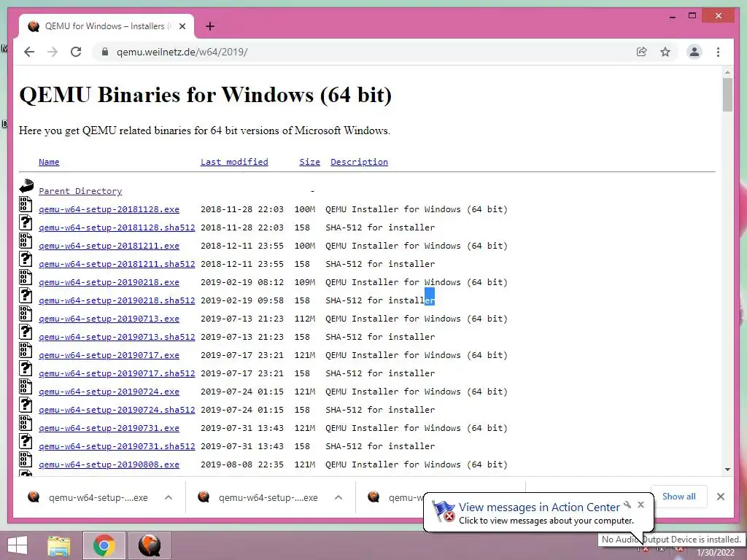Click unknown-file icon beside 20190717.sha512
Image resolution: width=747 pixels, height=560 pixels.
tap(26, 368)
